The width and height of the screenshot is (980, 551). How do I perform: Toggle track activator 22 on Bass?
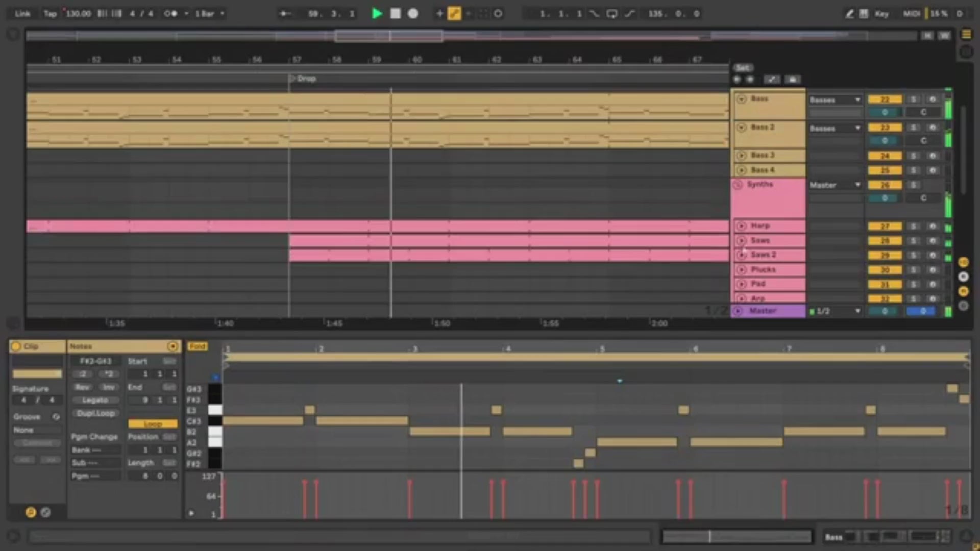(x=885, y=99)
